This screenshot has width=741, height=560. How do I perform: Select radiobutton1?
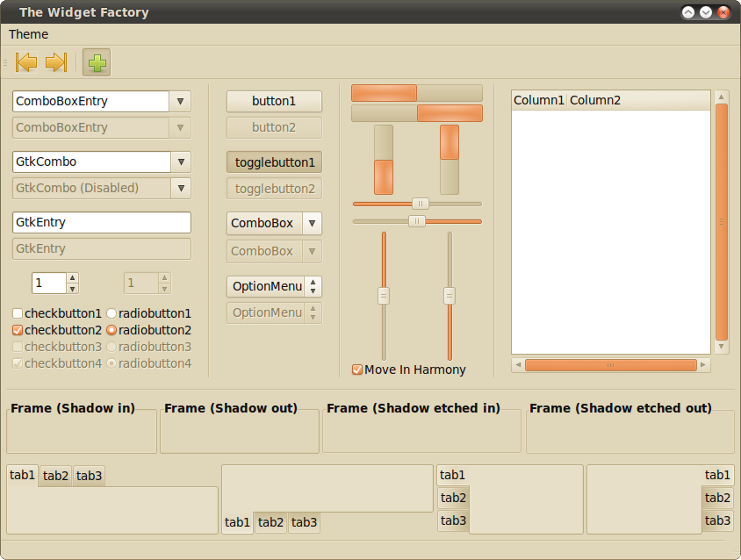(112, 313)
